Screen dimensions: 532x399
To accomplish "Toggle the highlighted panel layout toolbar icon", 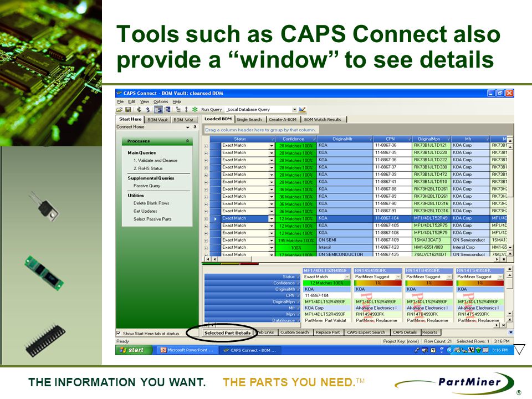I will tap(158, 110).
